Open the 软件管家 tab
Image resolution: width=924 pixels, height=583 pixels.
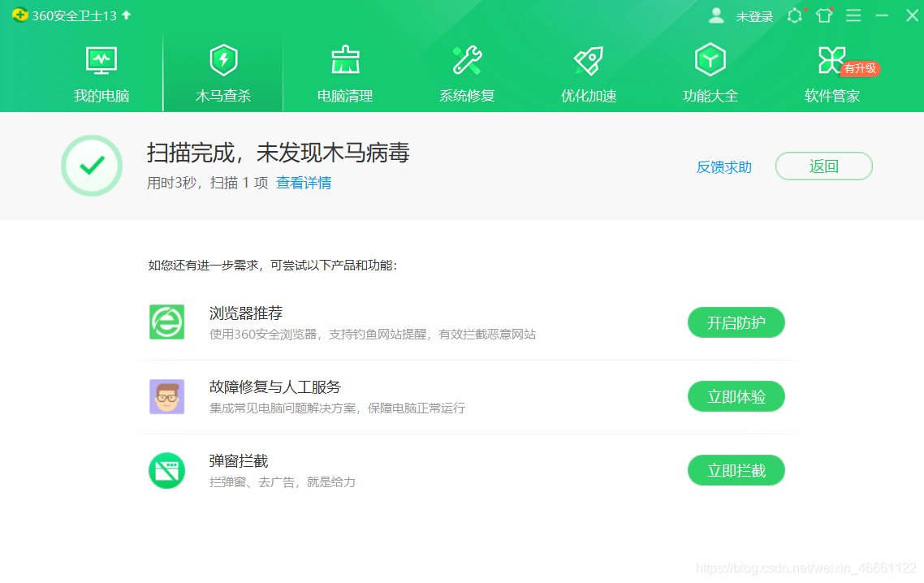(x=832, y=74)
